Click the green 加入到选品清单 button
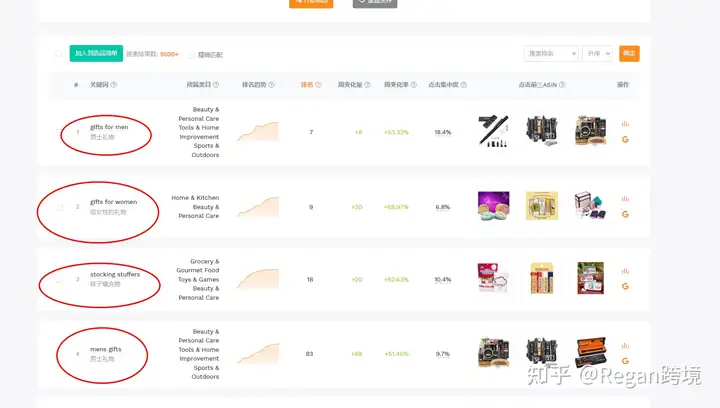720x408 pixels. click(x=96, y=53)
